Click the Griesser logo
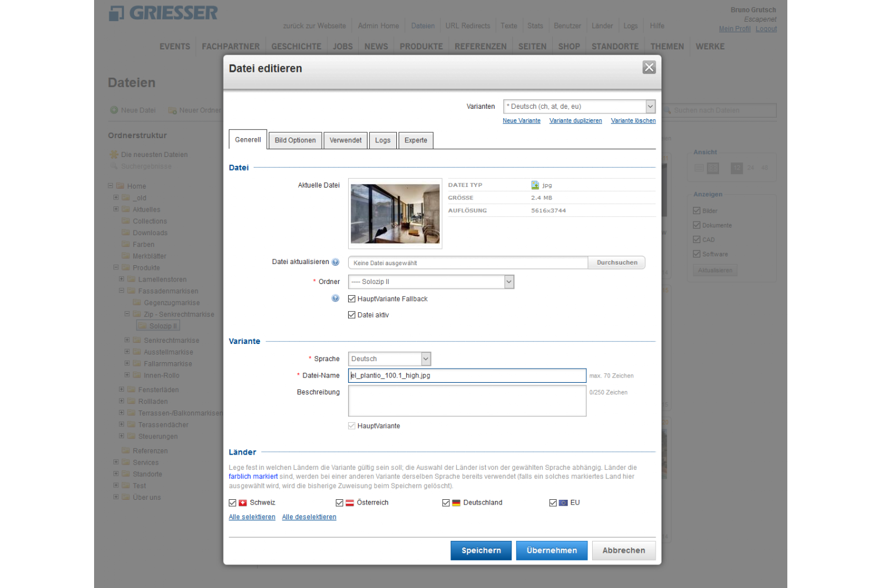The image size is (882, 588). 163,13
